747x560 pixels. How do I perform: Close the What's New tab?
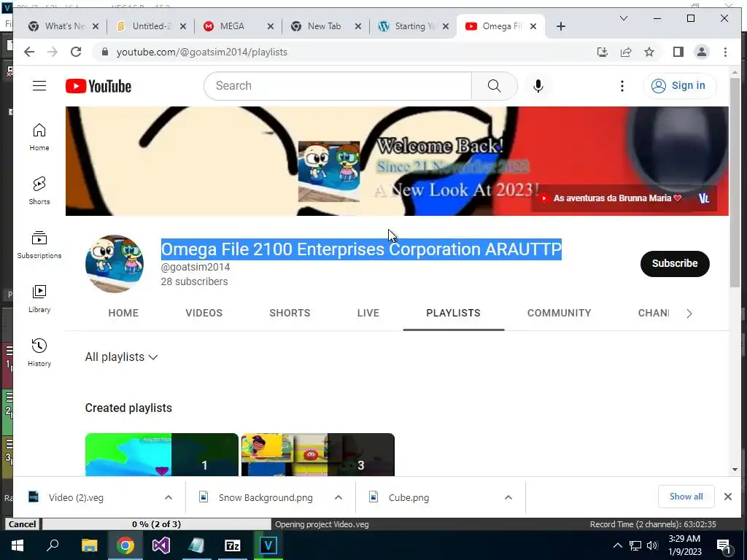point(96,26)
